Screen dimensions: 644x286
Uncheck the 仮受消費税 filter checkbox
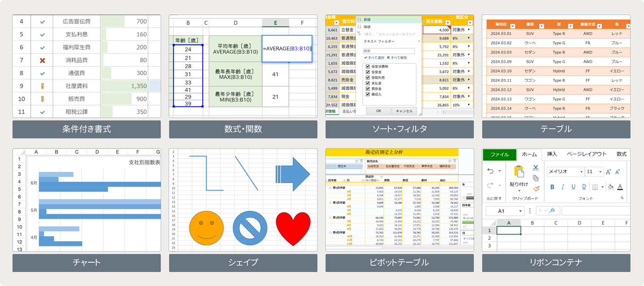[368, 66]
